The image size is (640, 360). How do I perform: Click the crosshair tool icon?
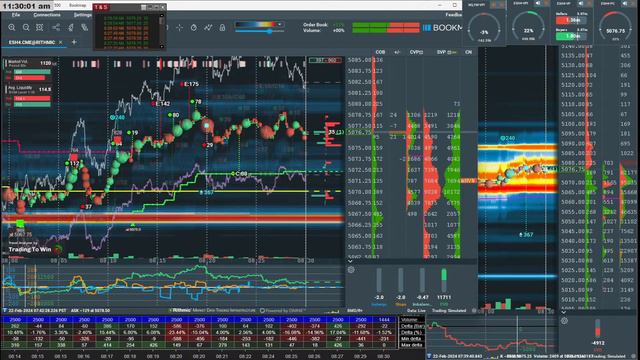(x=180, y=28)
